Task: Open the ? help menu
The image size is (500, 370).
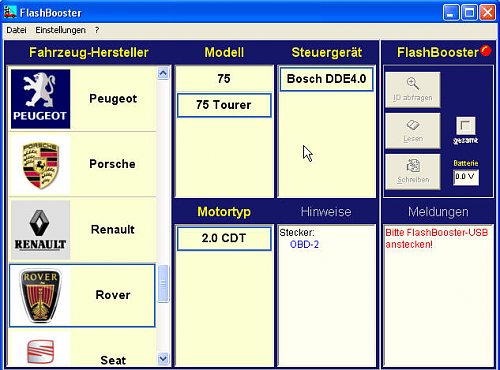Action: tap(97, 30)
